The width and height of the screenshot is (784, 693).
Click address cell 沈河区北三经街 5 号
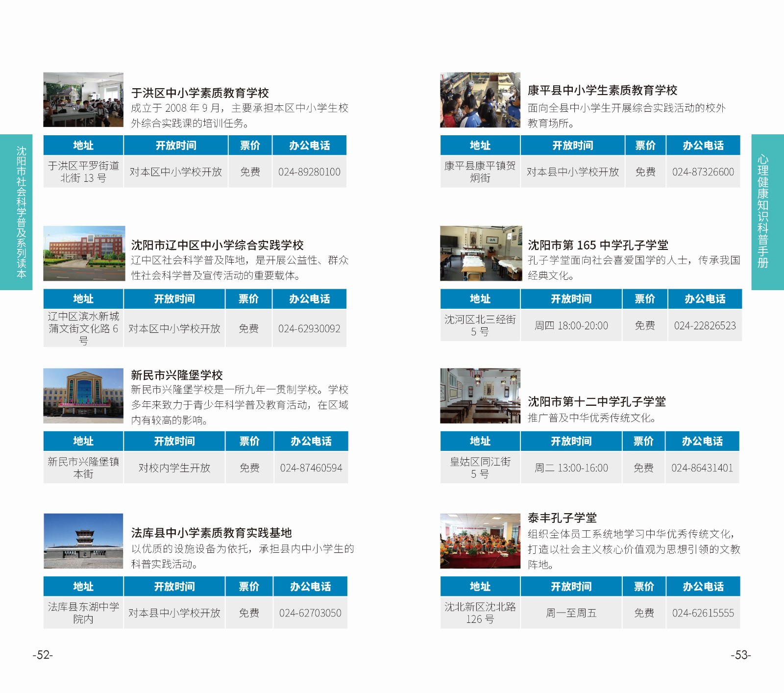point(480,325)
